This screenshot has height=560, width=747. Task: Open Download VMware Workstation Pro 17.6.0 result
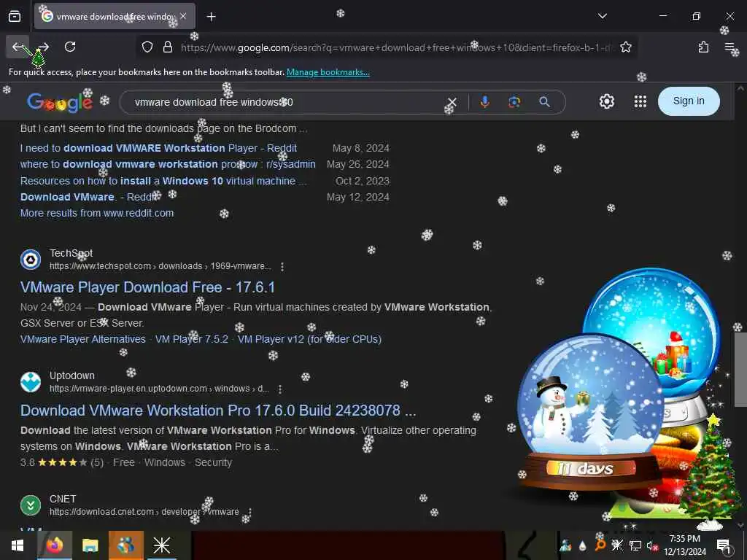(x=218, y=411)
